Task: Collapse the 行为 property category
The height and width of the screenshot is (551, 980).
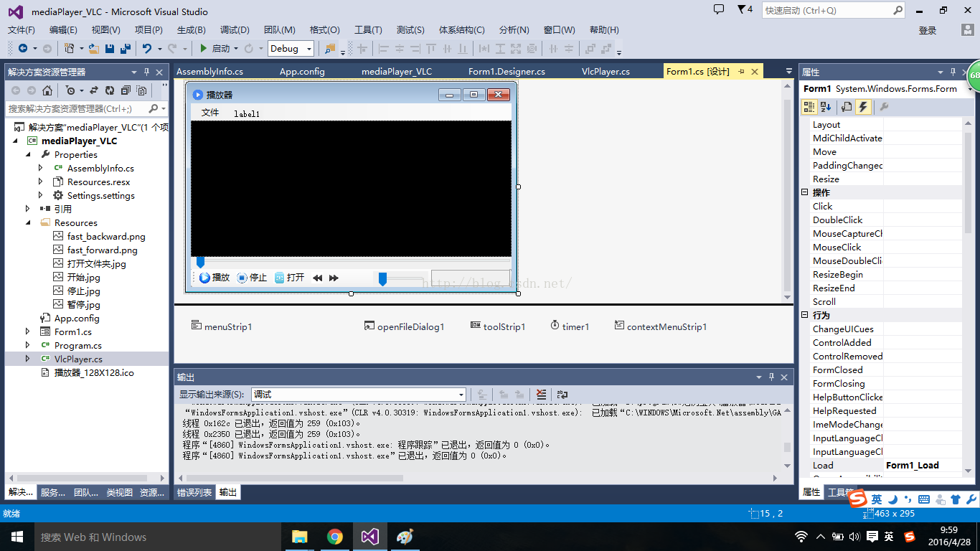Action: click(x=804, y=315)
